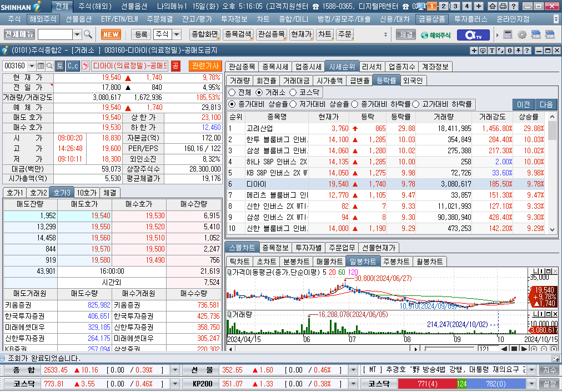Open the gear settings icon in the toolbar
This screenshot has width=562, height=392.
(522, 34)
